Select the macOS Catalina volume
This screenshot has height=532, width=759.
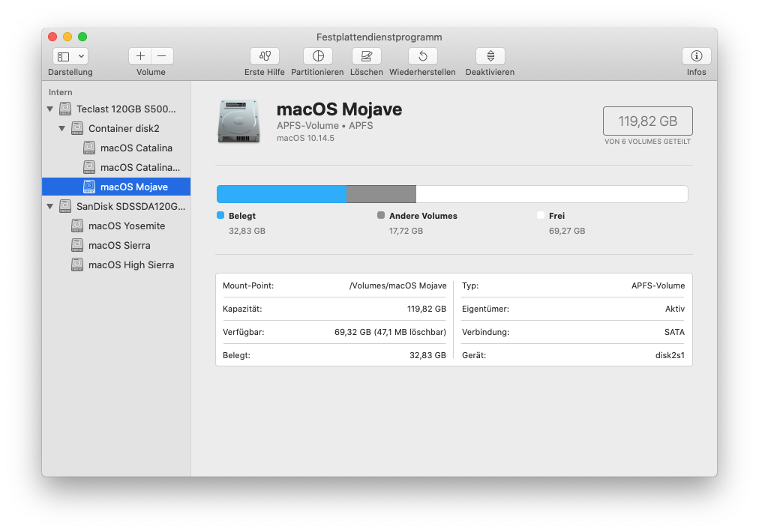pos(116,148)
